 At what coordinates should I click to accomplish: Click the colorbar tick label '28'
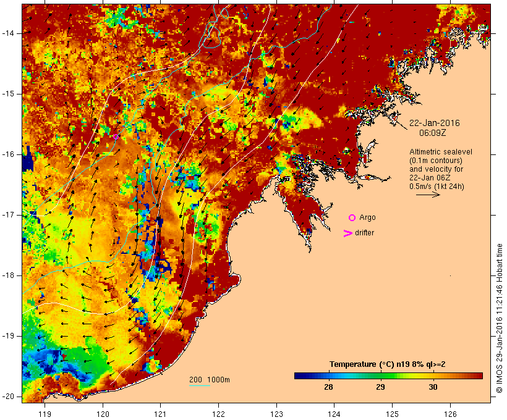[x=328, y=387]
